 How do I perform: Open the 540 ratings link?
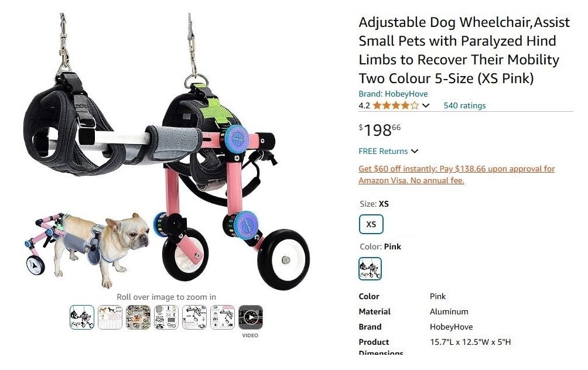click(464, 106)
